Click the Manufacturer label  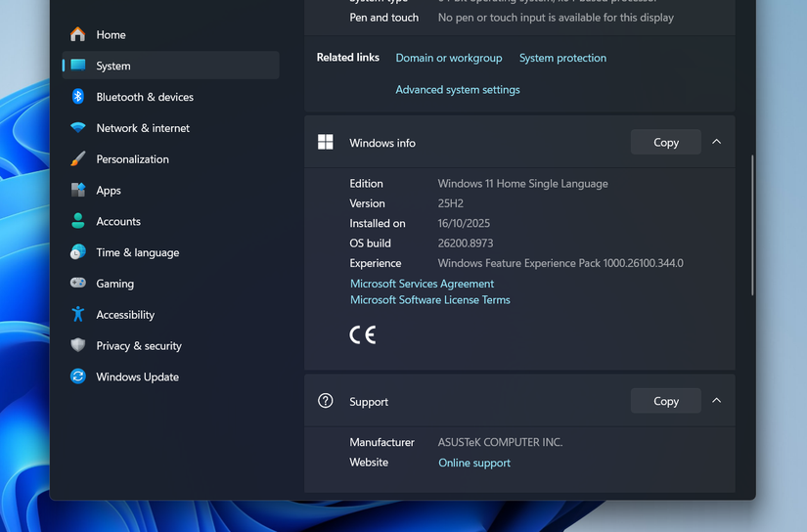click(381, 442)
